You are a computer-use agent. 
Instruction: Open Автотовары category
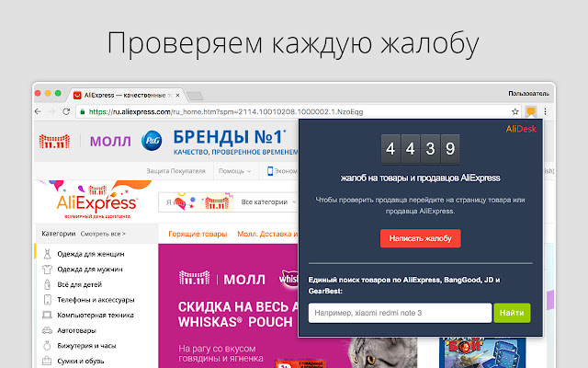tap(76, 330)
